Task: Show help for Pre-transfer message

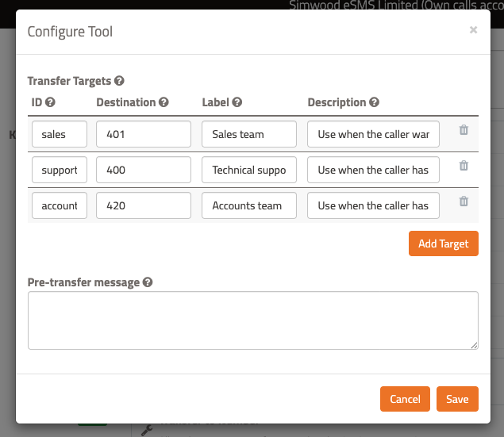Action: click(x=148, y=282)
